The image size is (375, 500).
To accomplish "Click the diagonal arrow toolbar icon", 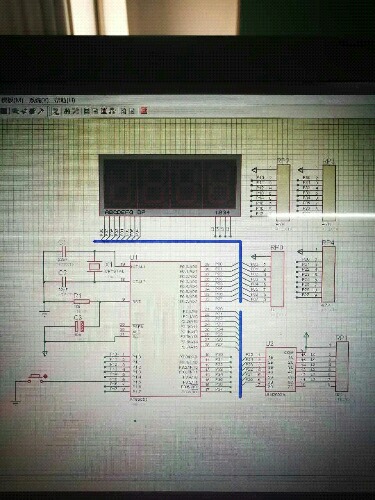I will click(42, 111).
